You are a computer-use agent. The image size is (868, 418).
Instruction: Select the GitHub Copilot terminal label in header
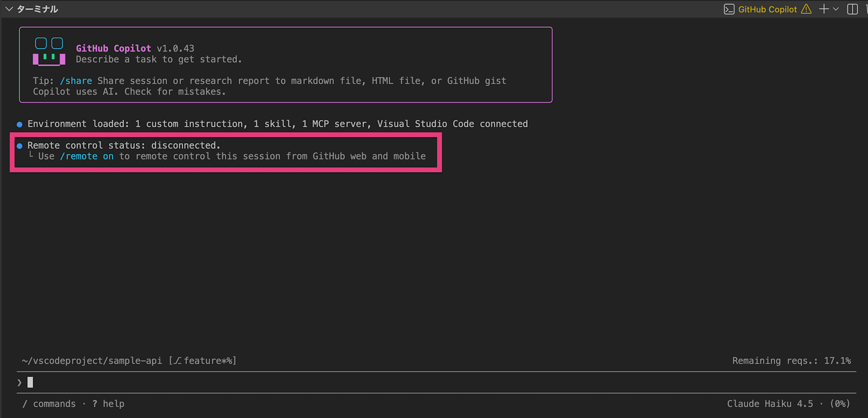767,9
